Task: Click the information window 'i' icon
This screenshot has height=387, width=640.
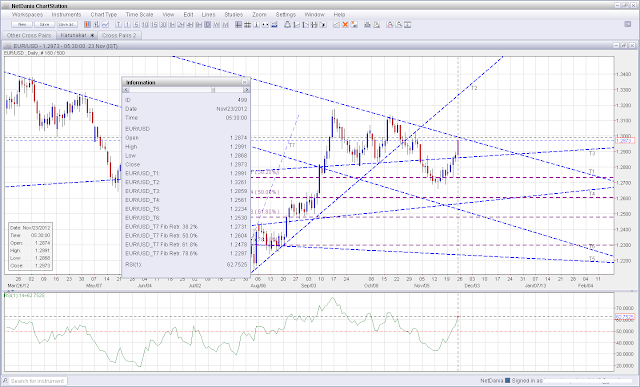Action: [256, 24]
